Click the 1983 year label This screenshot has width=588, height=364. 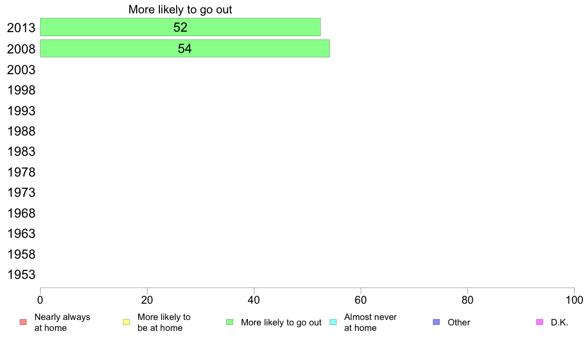click(21, 152)
